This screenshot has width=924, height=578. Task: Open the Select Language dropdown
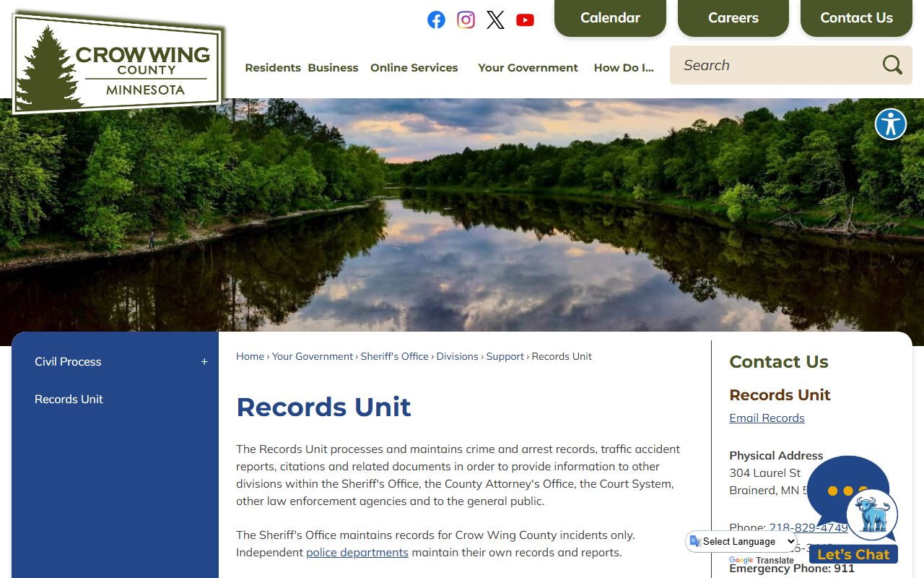743,541
